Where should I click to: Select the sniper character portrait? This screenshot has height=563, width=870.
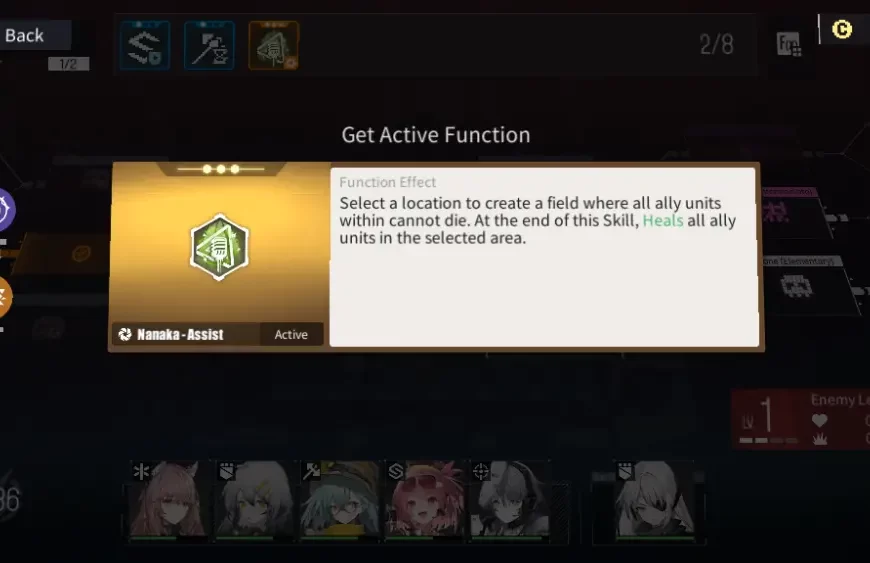click(x=510, y=501)
